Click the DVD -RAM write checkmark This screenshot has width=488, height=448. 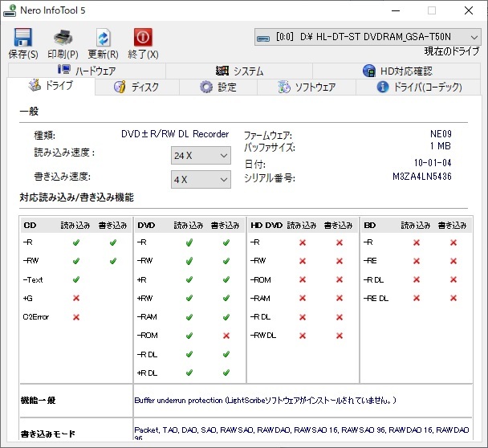coord(226,317)
